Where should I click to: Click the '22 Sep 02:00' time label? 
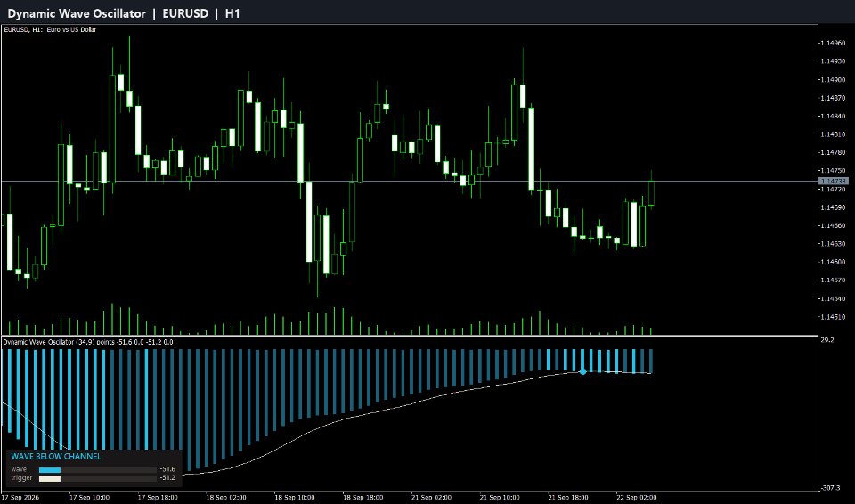(x=636, y=498)
